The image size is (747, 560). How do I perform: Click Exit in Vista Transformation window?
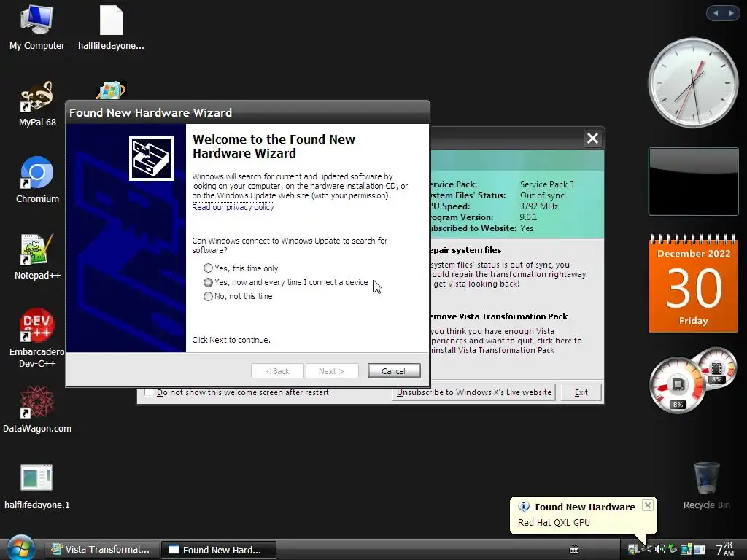(581, 392)
